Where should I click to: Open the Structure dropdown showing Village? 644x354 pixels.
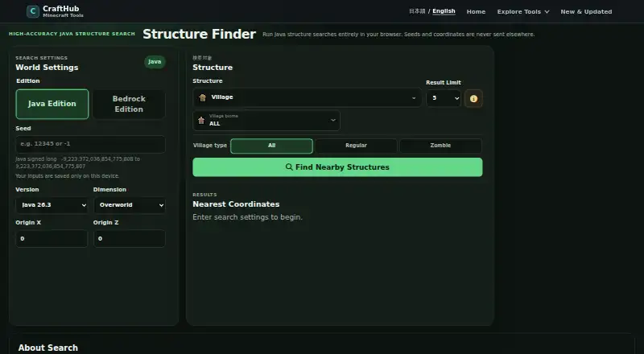coord(308,97)
